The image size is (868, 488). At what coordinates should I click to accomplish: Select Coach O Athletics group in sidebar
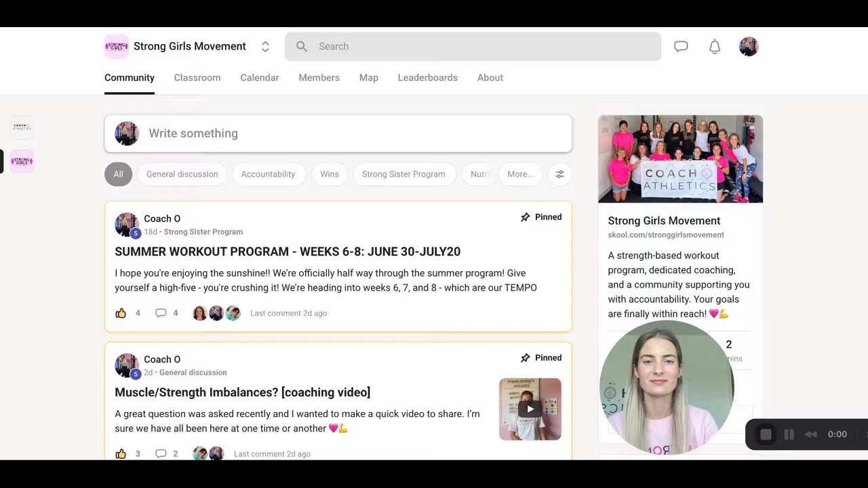[22, 127]
